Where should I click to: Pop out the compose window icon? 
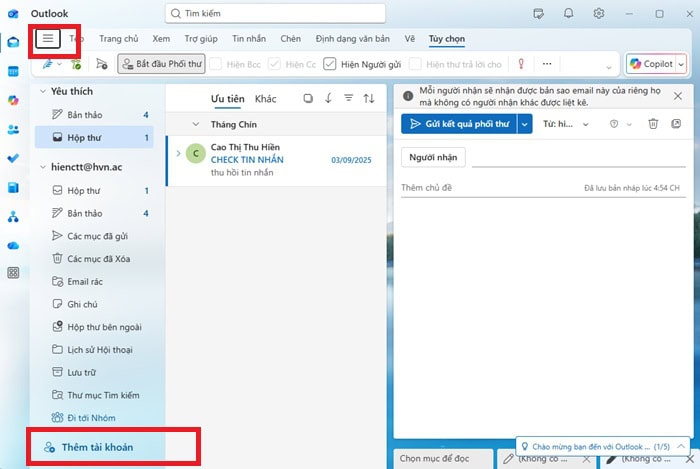(676, 124)
